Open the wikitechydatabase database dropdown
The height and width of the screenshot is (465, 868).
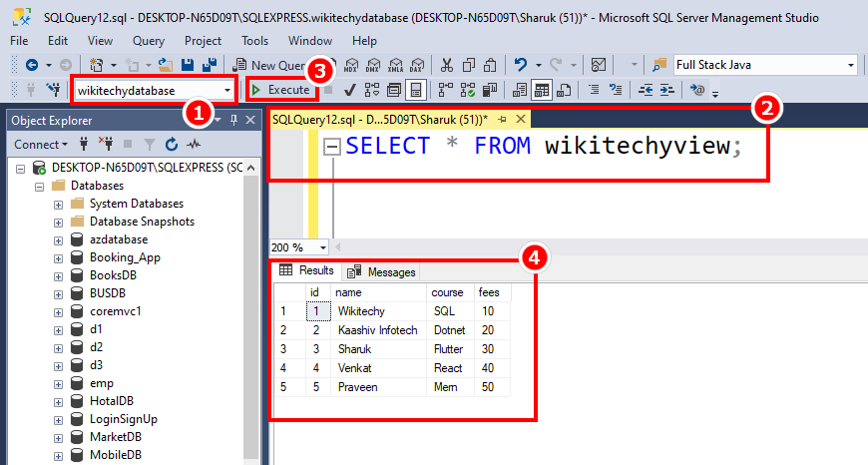point(229,91)
